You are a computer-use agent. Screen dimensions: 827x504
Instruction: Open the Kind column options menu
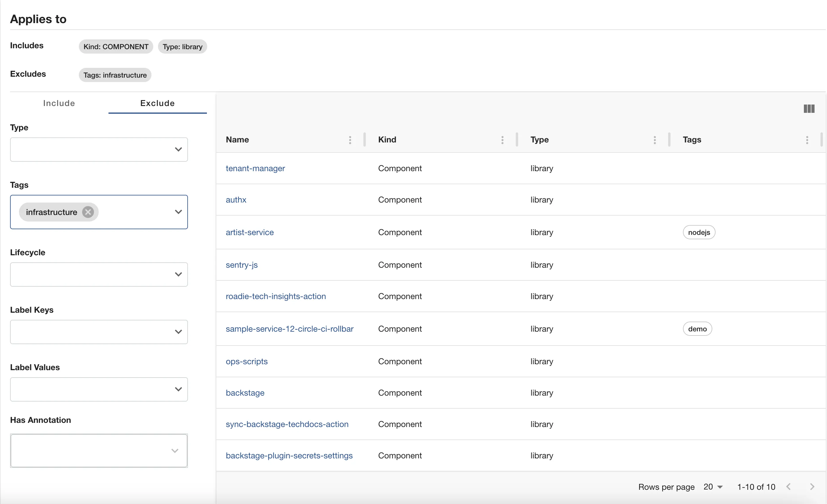click(x=502, y=140)
